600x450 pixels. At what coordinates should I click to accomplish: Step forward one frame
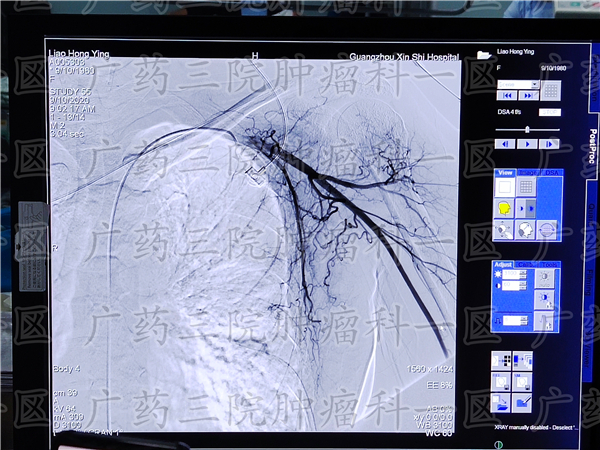click(551, 144)
